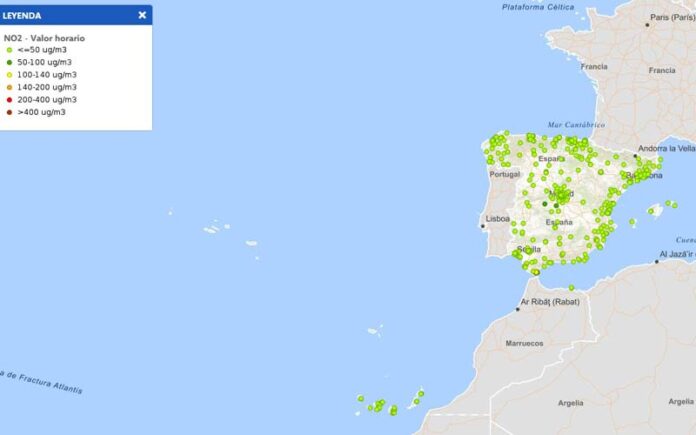Click the Lisboa city marker dot

(483, 225)
